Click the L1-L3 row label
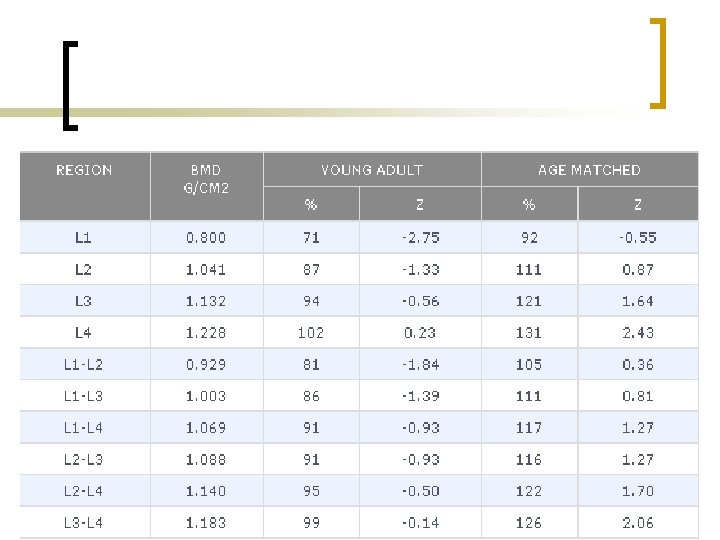 [83, 396]
